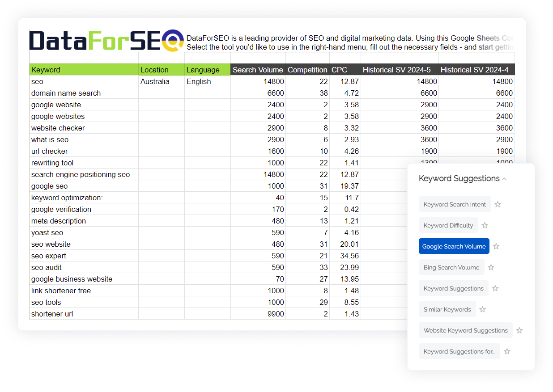
Task: Open the Similar Keywords tool
Action: click(x=447, y=309)
